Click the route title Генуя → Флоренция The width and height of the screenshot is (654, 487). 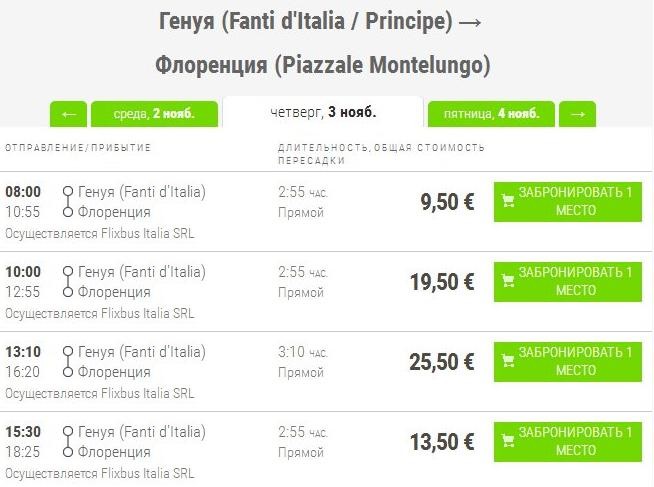(x=323, y=42)
